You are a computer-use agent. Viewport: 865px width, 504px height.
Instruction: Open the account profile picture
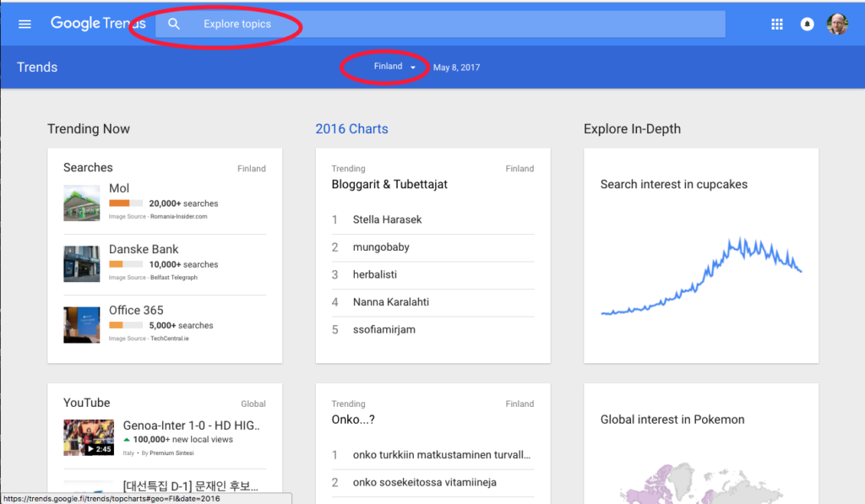coord(837,24)
